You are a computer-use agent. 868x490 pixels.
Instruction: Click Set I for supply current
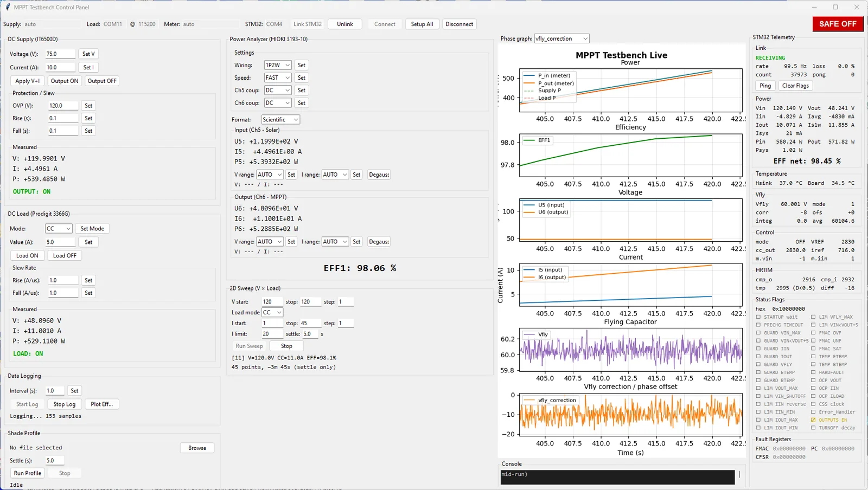(x=88, y=67)
